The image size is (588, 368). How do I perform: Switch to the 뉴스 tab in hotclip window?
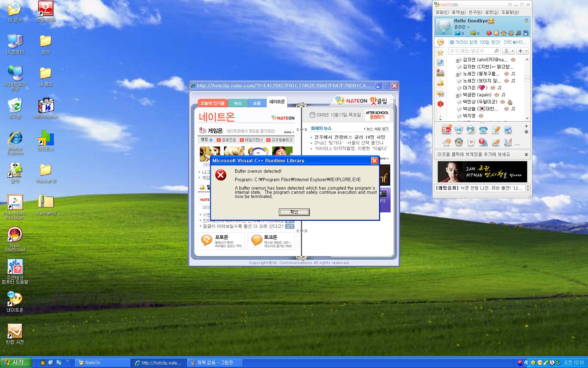click(238, 103)
